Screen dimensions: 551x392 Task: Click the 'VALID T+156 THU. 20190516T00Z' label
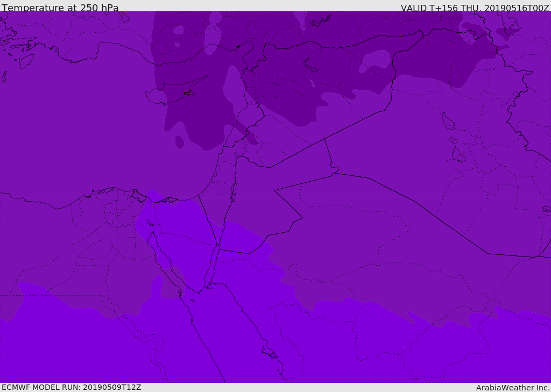475,8
